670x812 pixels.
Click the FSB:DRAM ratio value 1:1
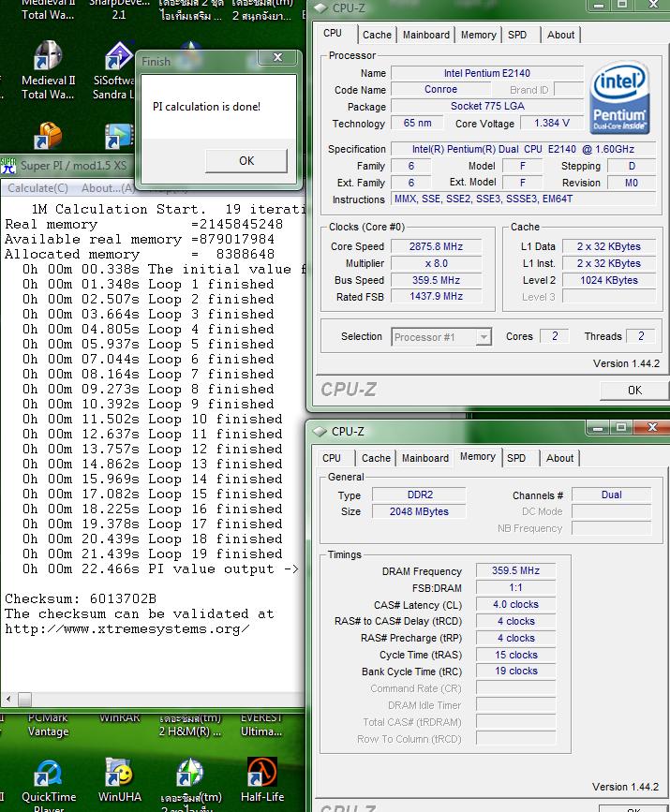(x=515, y=588)
